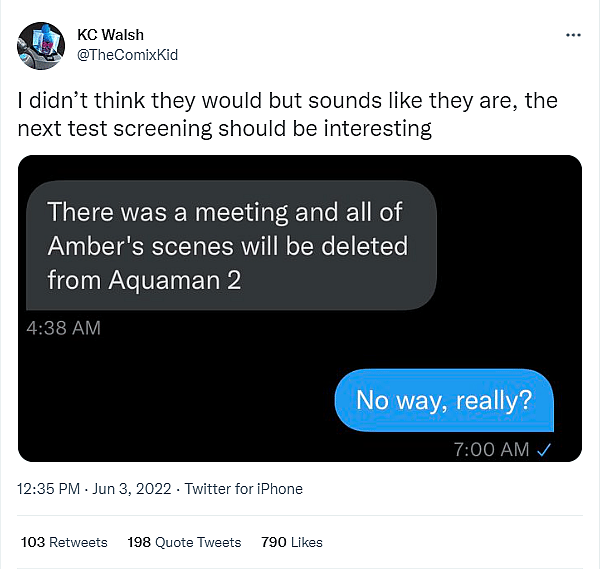Click the gray incoming message bubble
601x569 pixels.
[x=230, y=246]
